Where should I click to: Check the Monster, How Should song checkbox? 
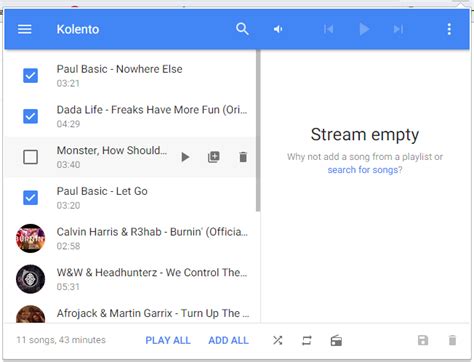30,157
